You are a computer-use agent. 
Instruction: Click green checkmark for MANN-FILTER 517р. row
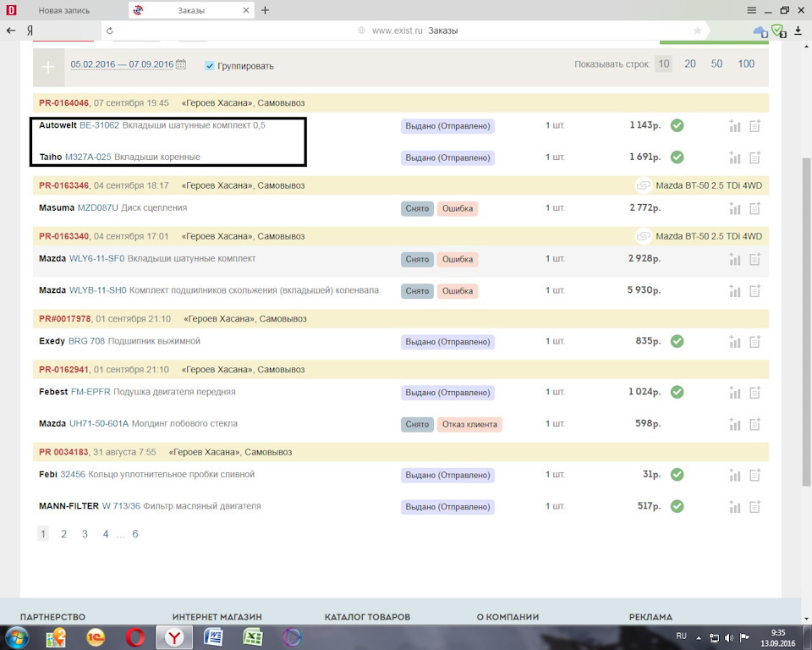pos(677,506)
